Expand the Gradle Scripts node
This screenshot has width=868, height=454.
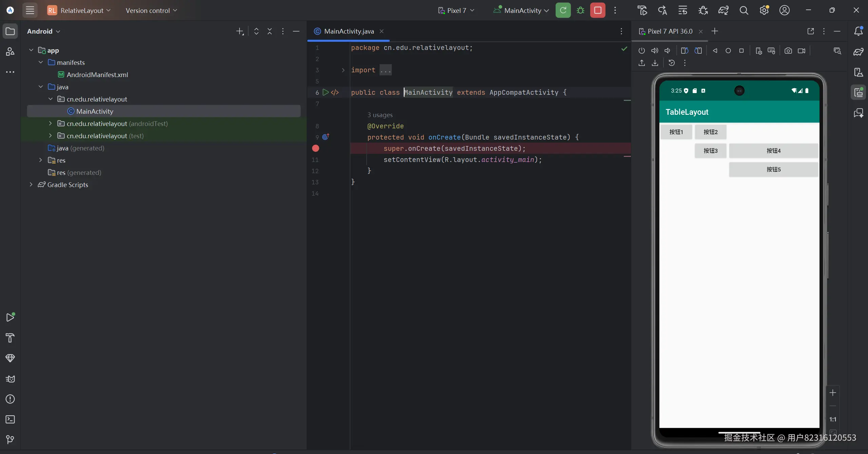click(x=31, y=185)
